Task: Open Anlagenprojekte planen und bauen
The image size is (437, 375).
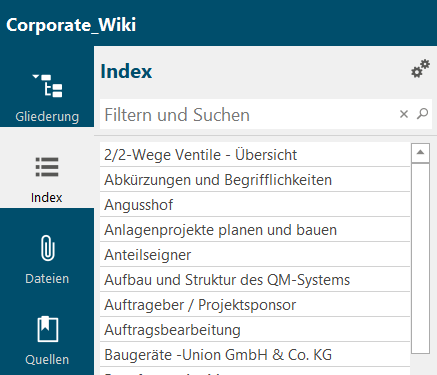Action: (x=255, y=230)
